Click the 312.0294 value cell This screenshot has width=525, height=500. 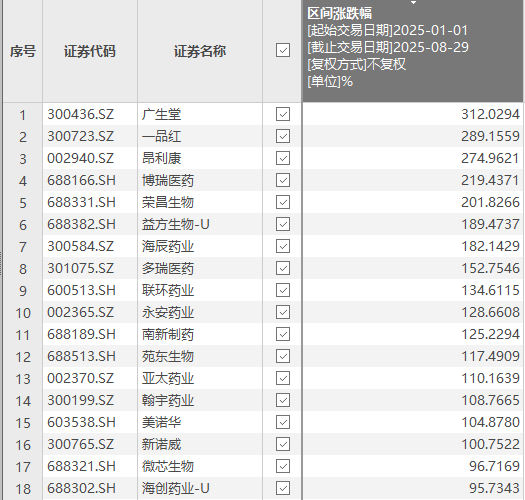[413, 114]
